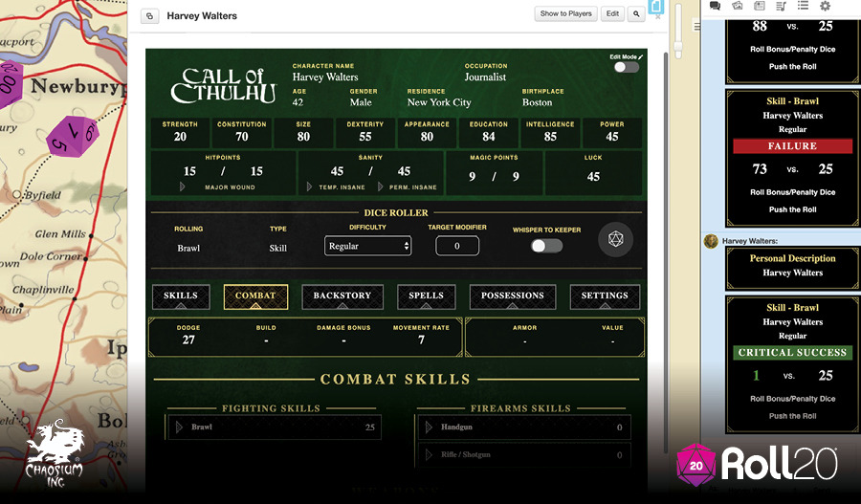Click the Edit Mode pencil icon
This screenshot has width=861, height=504.
[x=640, y=57]
